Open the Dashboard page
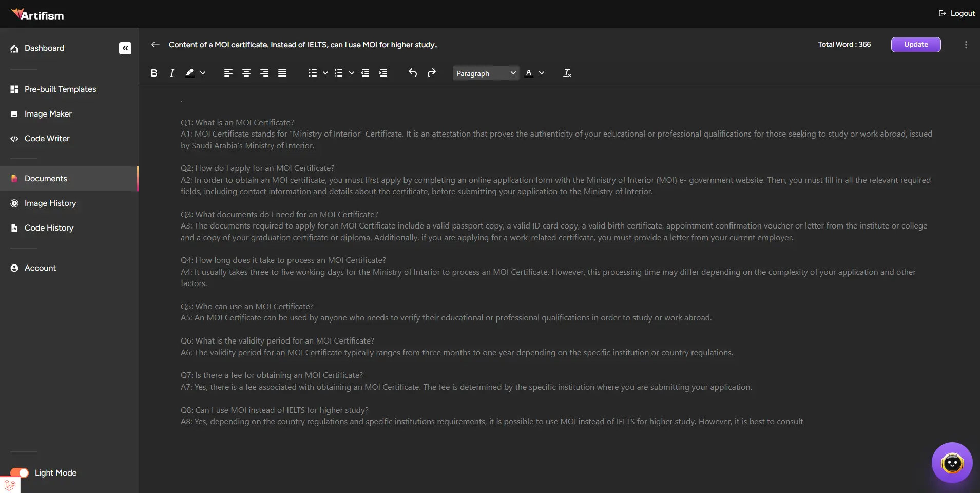Image resolution: width=980 pixels, height=493 pixels. (45, 48)
